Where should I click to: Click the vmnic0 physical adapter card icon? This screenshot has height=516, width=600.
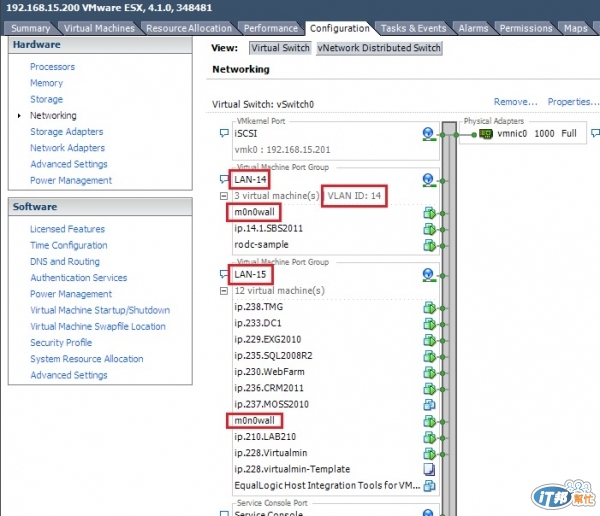[x=486, y=134]
